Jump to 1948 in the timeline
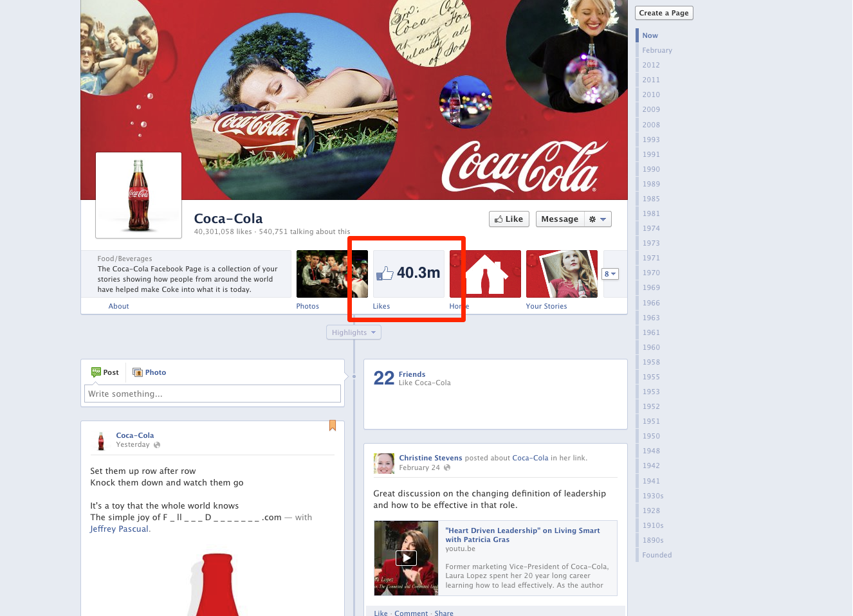853x616 pixels. pos(651,451)
